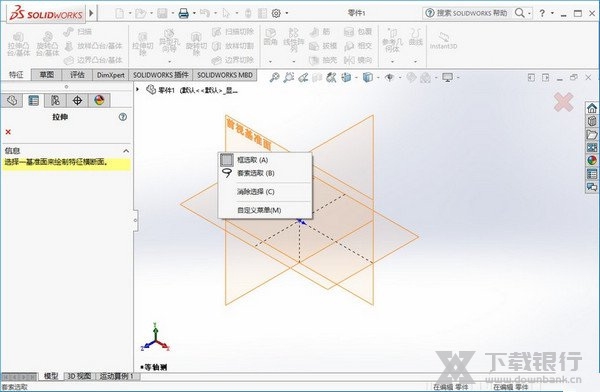Open the SOLIDWORKS Resources home task pane
600x392 pixels.
[x=592, y=108]
